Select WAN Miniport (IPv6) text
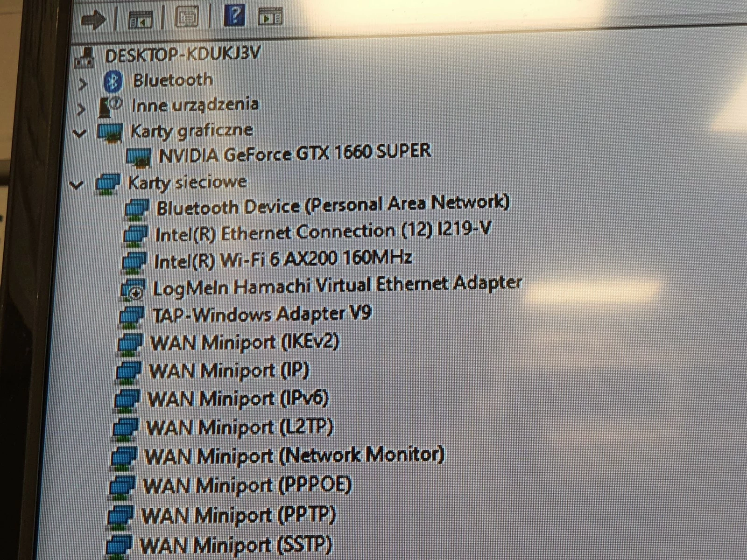This screenshot has height=560, width=747. point(238,399)
